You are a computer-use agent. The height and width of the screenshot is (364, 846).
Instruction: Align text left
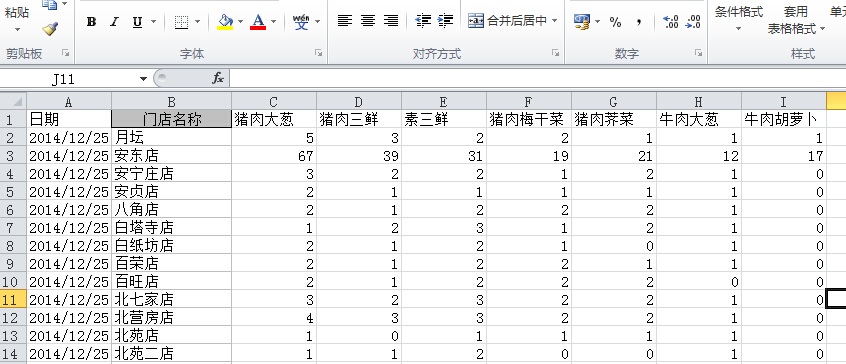coord(345,21)
